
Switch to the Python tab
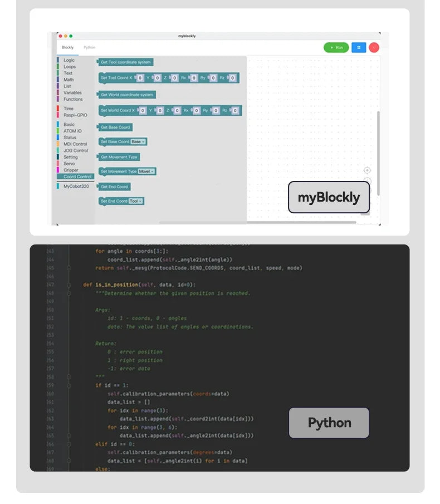point(89,47)
